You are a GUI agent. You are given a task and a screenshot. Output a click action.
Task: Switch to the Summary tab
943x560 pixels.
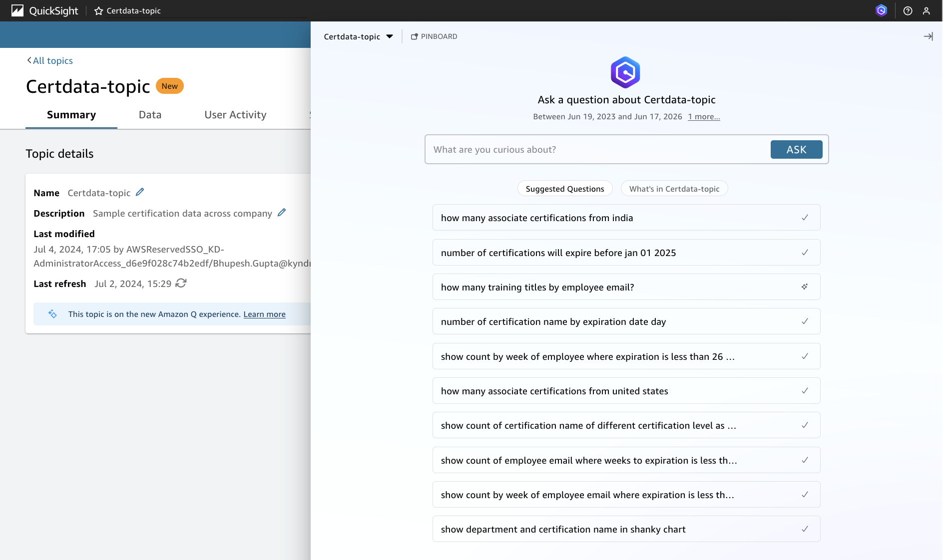point(71,115)
